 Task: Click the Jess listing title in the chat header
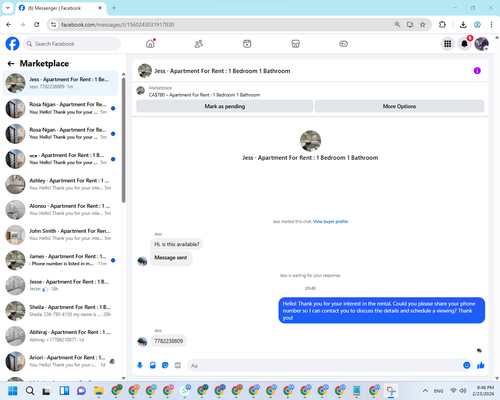(222, 71)
